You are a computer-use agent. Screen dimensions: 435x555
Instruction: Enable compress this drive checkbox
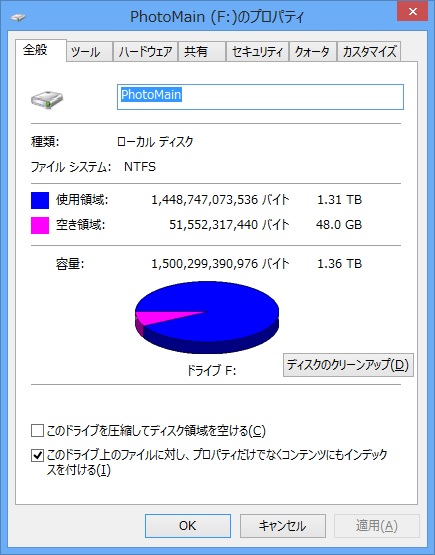pos(37,431)
